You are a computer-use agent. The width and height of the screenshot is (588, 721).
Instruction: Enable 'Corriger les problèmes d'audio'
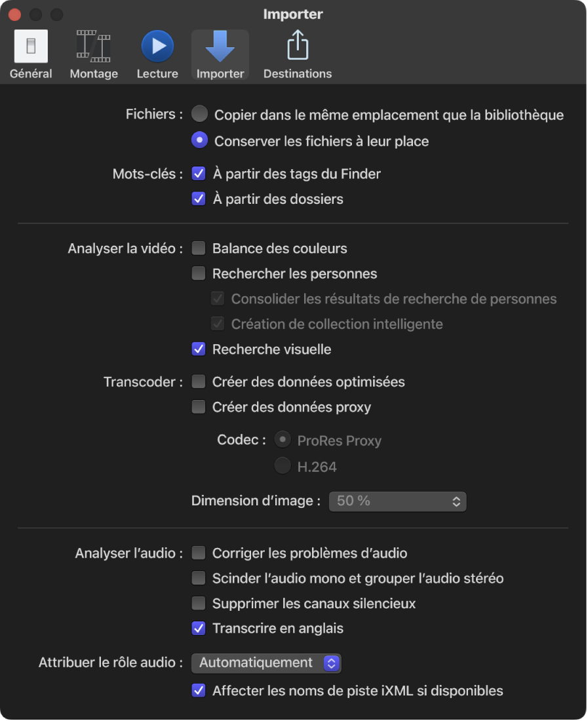point(198,553)
